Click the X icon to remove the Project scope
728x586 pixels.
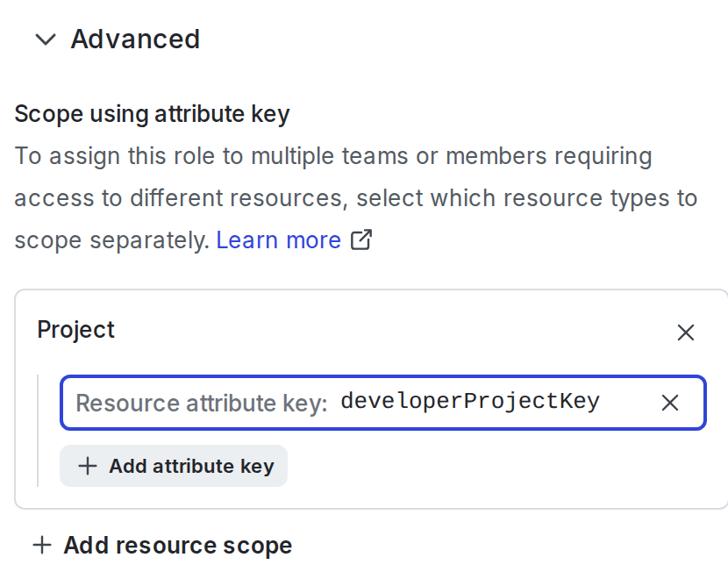click(685, 332)
